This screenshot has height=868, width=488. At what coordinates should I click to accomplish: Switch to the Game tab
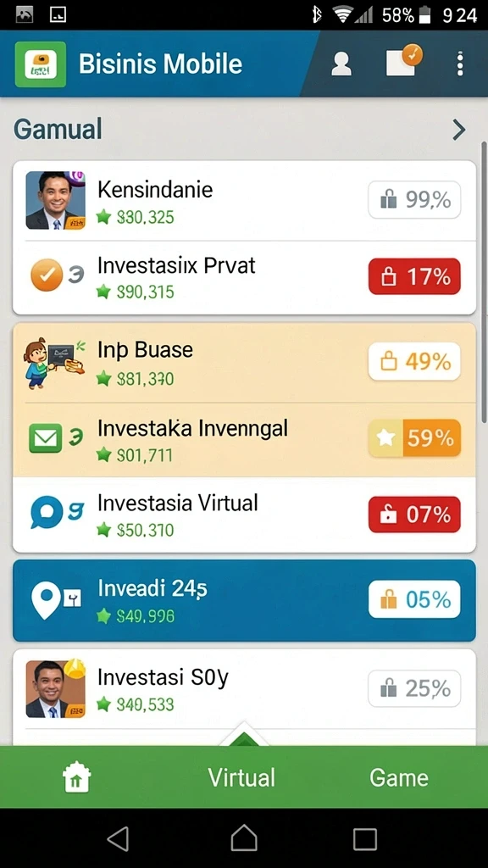399,777
